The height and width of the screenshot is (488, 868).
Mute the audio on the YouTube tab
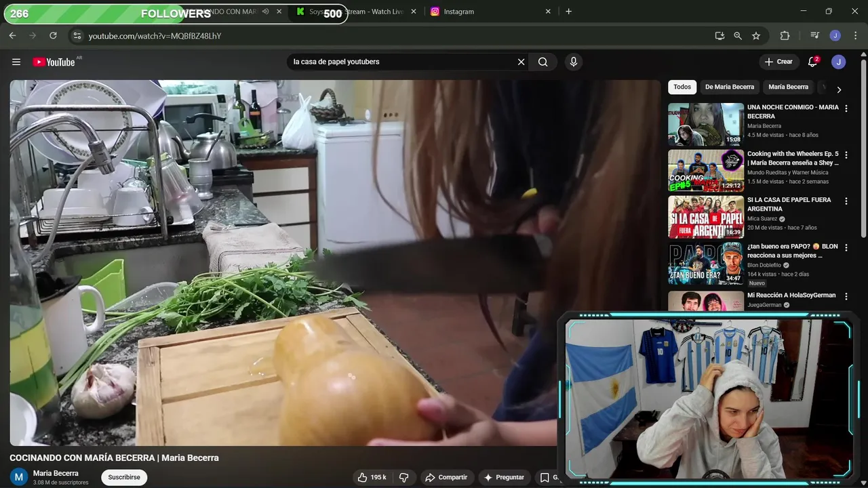tap(265, 12)
